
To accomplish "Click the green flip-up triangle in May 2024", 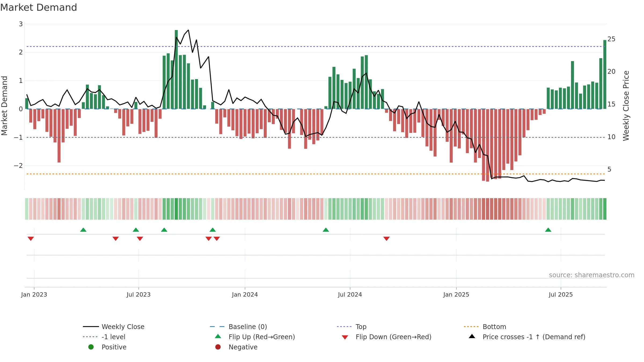I will pos(326,230).
